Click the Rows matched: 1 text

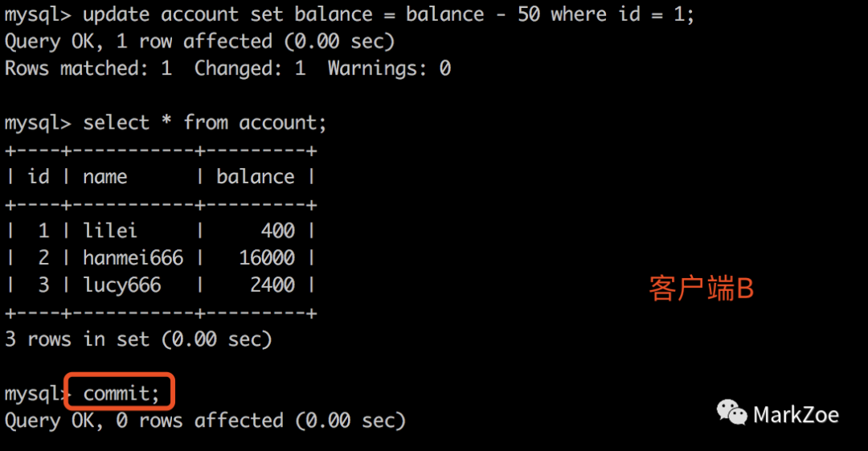pyautogui.click(x=88, y=69)
